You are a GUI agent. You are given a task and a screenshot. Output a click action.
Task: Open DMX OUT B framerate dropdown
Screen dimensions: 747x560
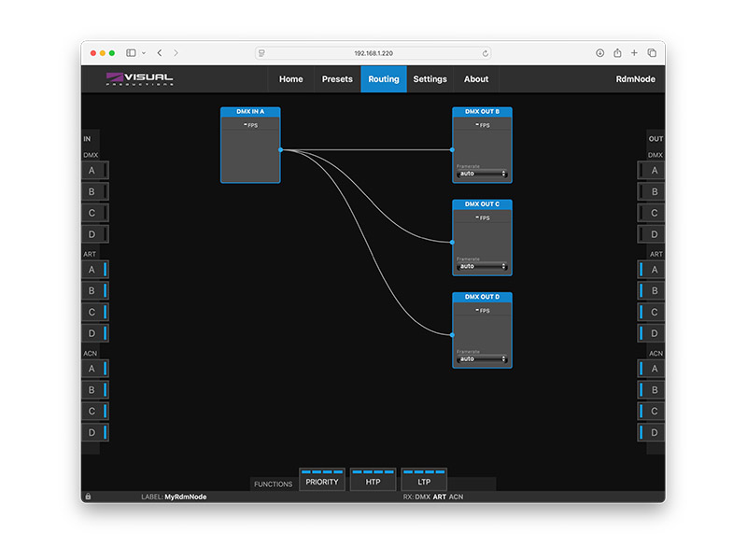click(482, 174)
